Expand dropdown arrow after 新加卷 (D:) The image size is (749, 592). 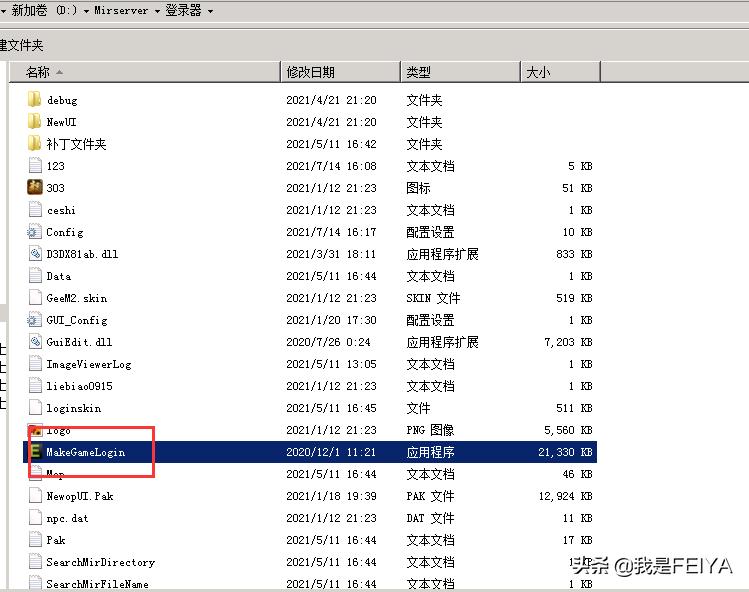point(86,11)
